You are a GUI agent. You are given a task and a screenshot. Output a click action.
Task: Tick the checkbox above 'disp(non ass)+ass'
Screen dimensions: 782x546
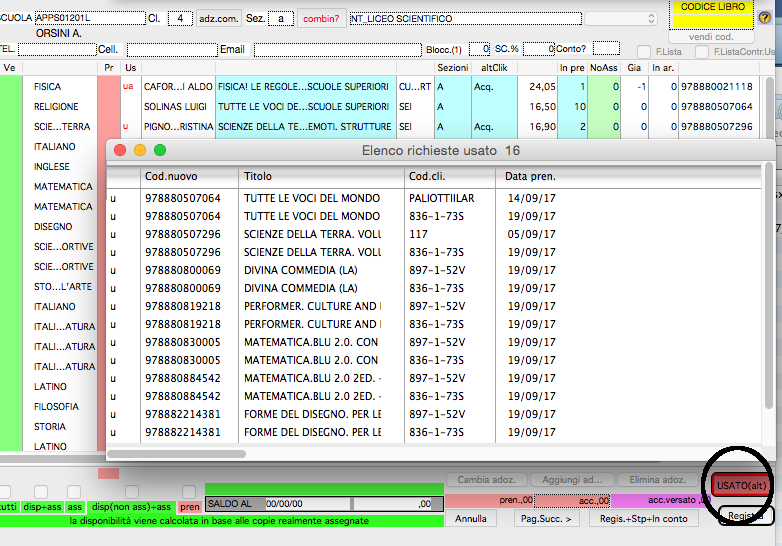(x=132, y=492)
